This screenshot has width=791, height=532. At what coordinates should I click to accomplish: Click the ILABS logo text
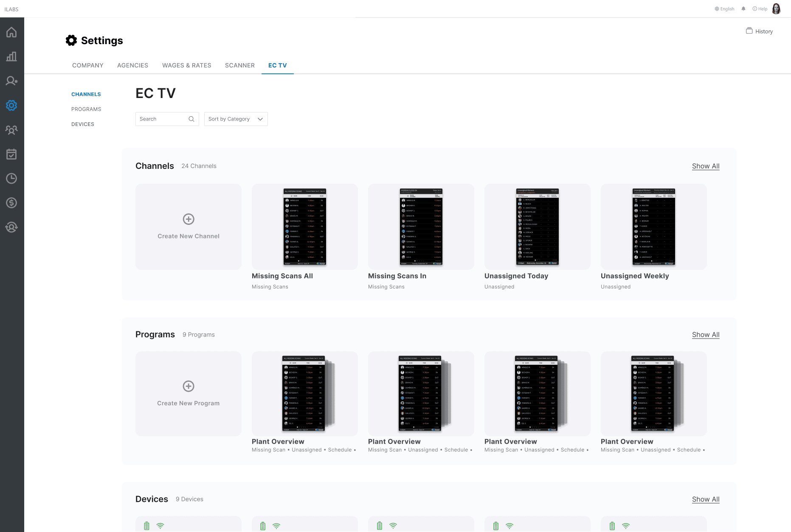(11, 9)
